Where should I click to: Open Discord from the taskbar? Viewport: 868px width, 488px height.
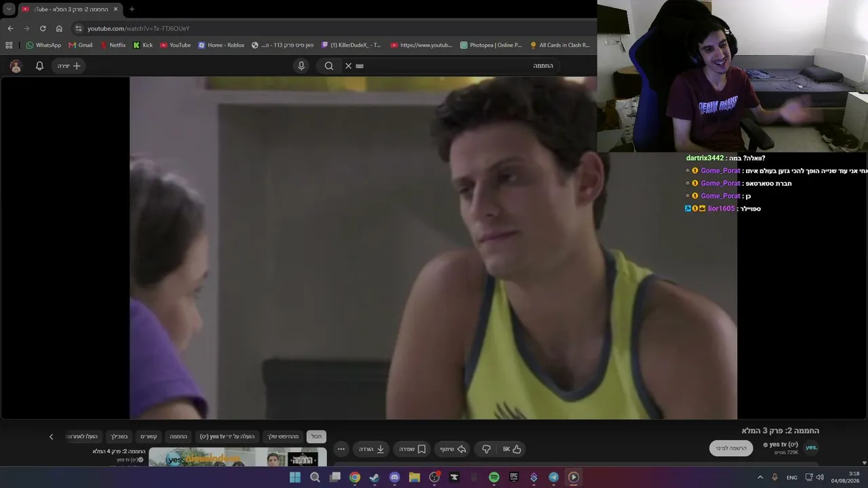click(x=395, y=477)
